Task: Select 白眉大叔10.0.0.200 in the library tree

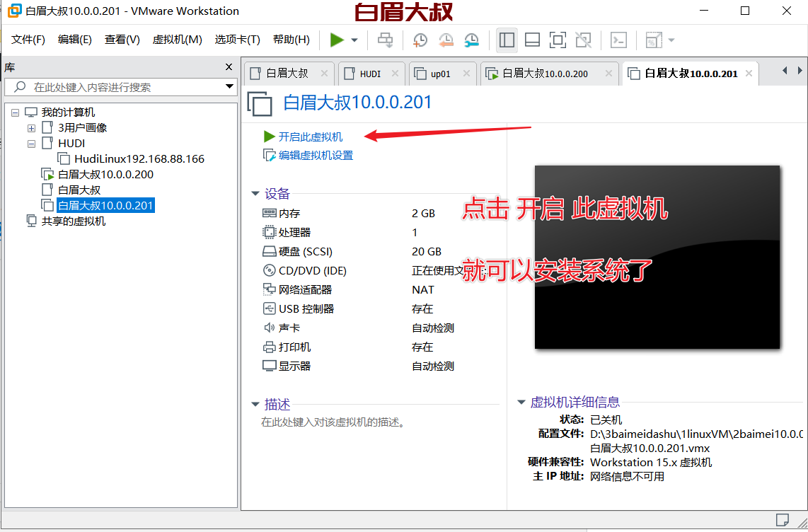Action: point(105,174)
